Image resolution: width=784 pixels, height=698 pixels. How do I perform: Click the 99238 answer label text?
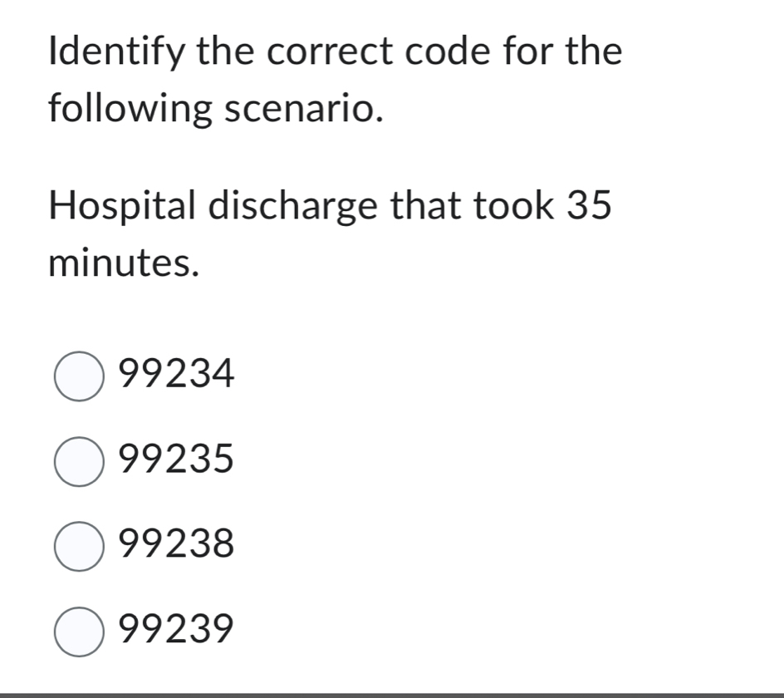click(x=177, y=545)
